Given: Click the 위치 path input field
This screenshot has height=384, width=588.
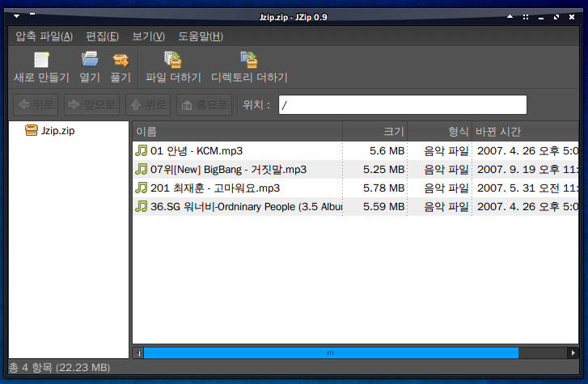Looking at the screenshot, I should [402, 104].
